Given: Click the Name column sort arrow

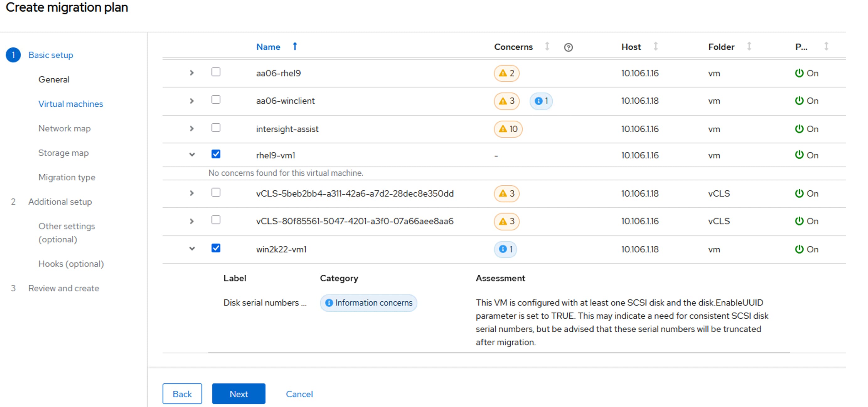Looking at the screenshot, I should pos(295,46).
